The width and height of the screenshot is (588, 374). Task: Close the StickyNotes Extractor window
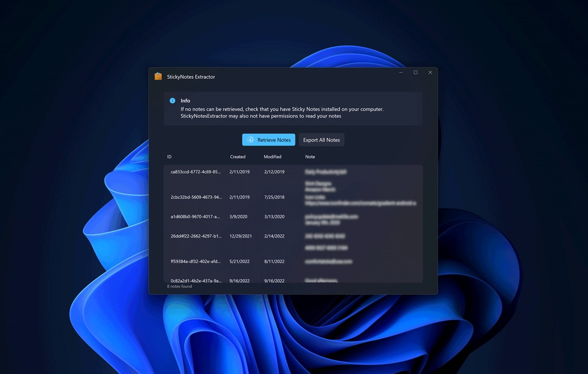(430, 72)
